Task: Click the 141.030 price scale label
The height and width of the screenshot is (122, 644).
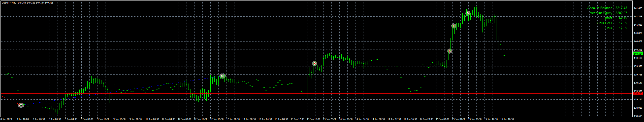Action: click(638, 25)
